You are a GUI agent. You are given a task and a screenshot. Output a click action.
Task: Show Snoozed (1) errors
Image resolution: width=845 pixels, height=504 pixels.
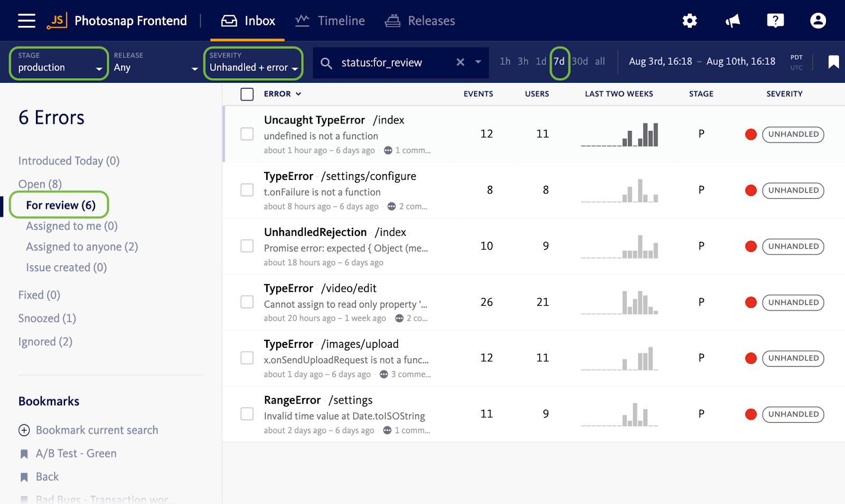tap(47, 318)
